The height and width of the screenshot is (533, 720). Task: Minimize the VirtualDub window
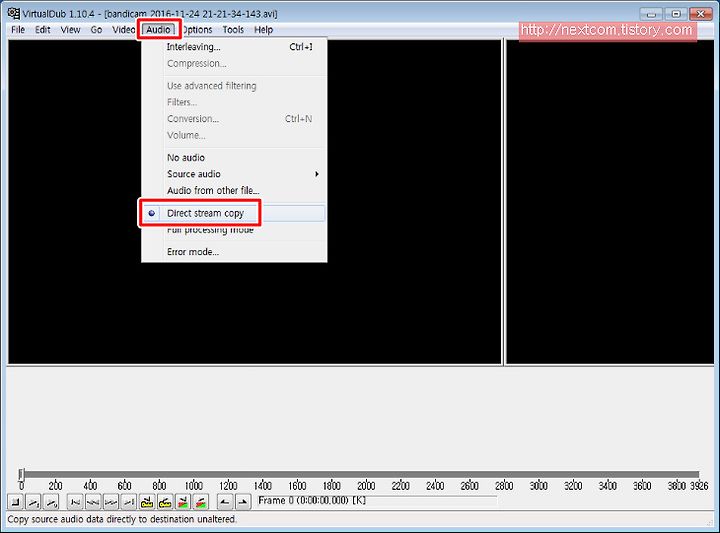pos(651,14)
